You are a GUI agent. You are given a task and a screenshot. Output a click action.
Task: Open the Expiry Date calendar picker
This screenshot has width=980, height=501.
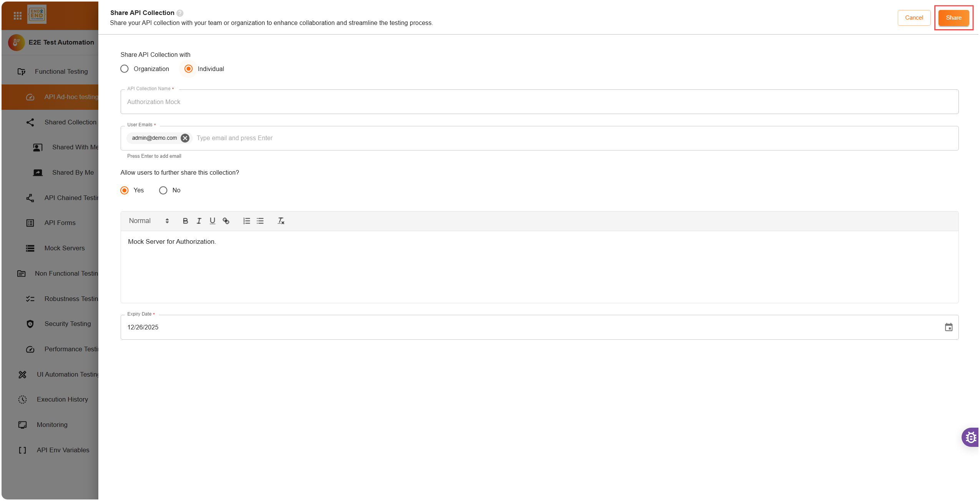coord(948,327)
